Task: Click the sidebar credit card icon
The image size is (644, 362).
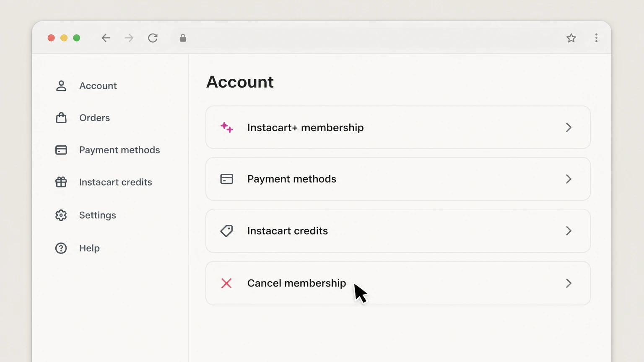Action: pos(61,150)
